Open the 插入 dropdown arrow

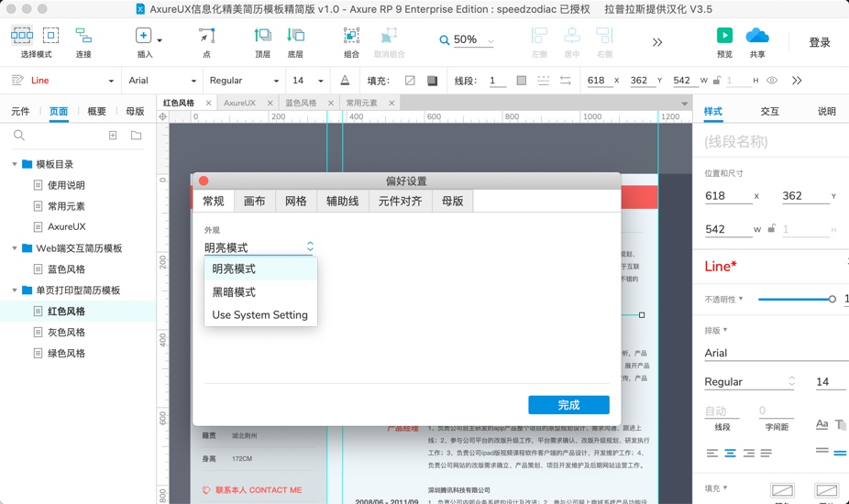tap(160, 40)
